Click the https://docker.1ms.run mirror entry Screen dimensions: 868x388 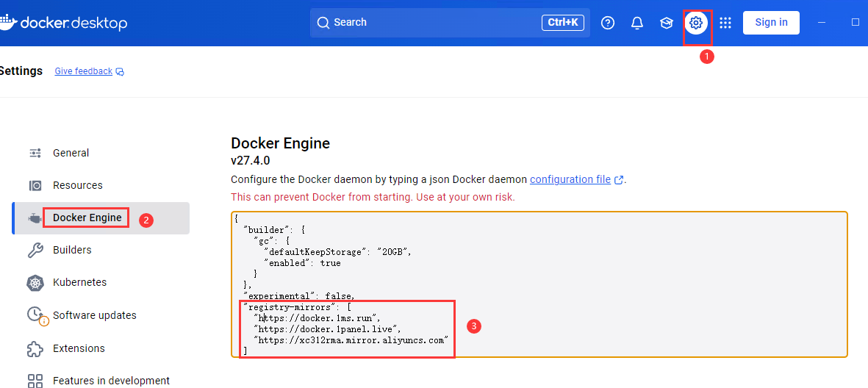[x=318, y=318]
